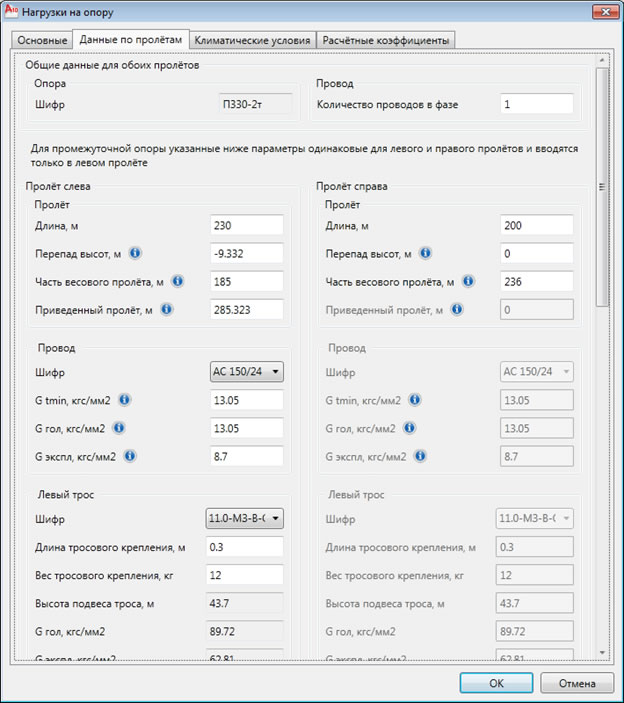624x703 pixels.
Task: Click left Вес тросового крепления field 12
Action: 244,575
